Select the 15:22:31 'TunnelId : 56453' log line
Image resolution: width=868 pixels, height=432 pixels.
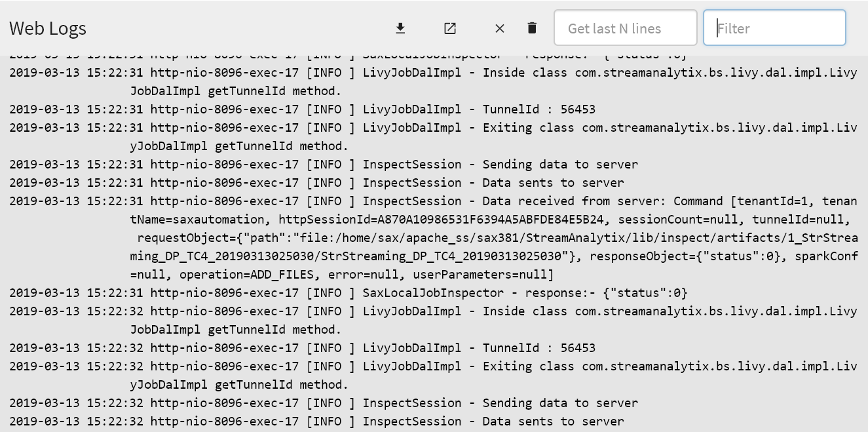pos(302,109)
